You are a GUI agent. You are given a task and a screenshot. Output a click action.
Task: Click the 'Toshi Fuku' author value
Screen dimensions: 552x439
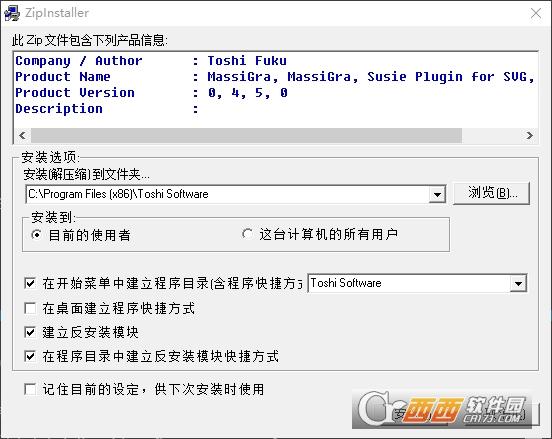[247, 61]
